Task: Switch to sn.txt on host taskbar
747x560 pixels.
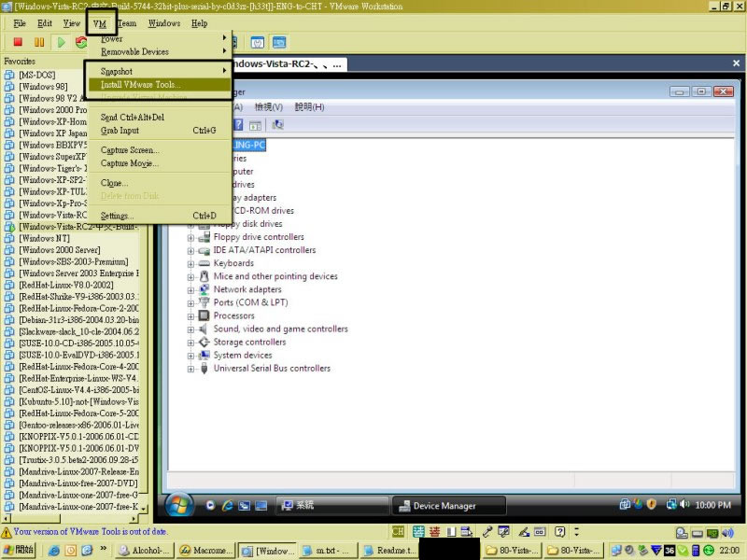Action: pos(326,551)
